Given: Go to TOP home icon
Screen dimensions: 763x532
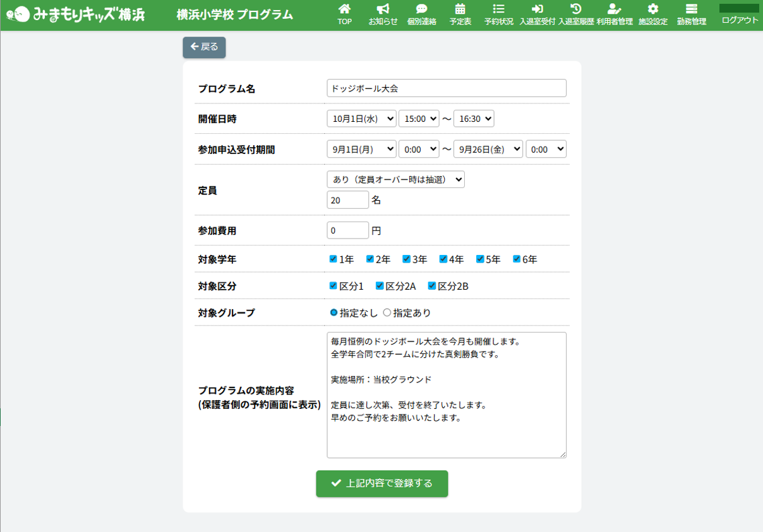Looking at the screenshot, I should (x=344, y=9).
